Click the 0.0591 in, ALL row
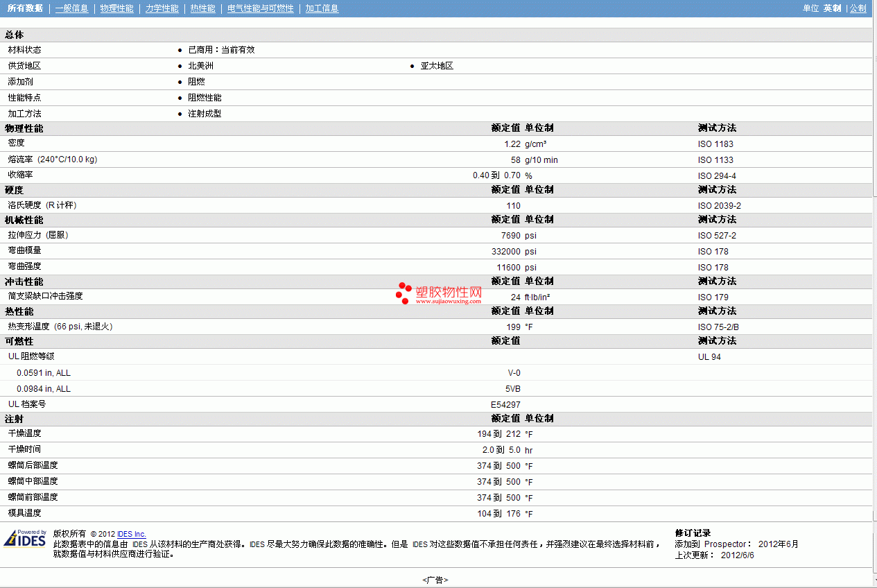Screen dimensions: 877x588 pos(44,373)
